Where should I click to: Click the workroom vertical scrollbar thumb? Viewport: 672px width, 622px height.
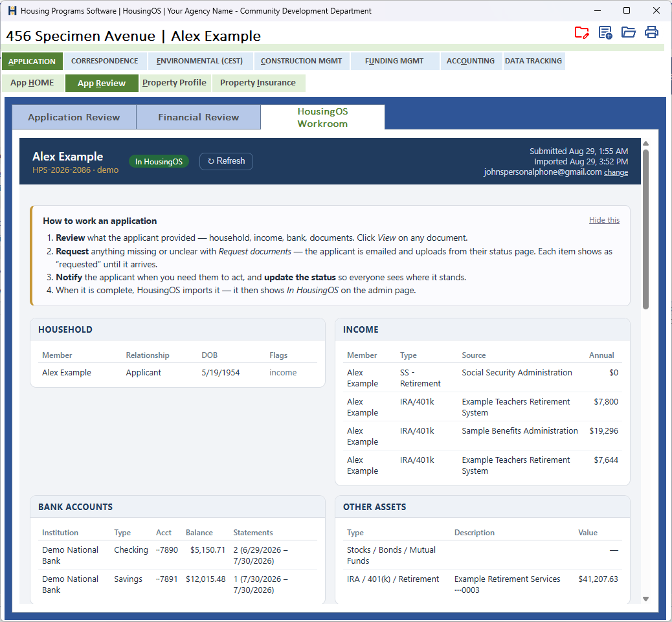coord(646,229)
